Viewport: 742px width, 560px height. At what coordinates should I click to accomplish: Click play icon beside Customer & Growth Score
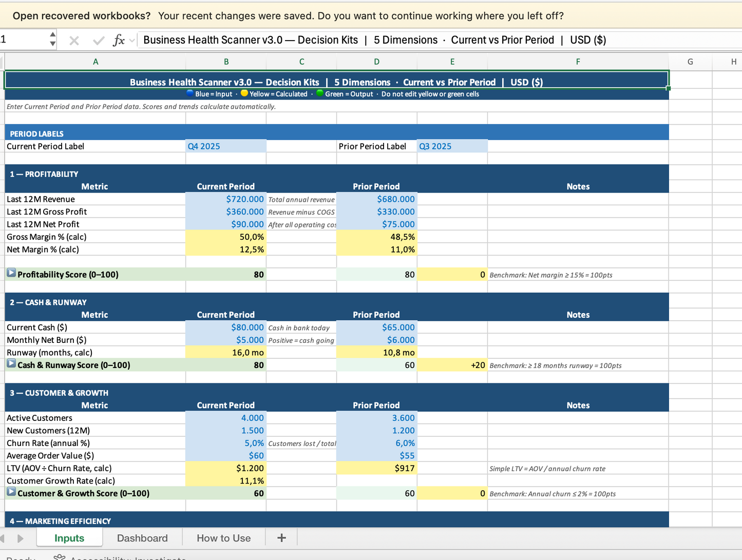click(11, 492)
